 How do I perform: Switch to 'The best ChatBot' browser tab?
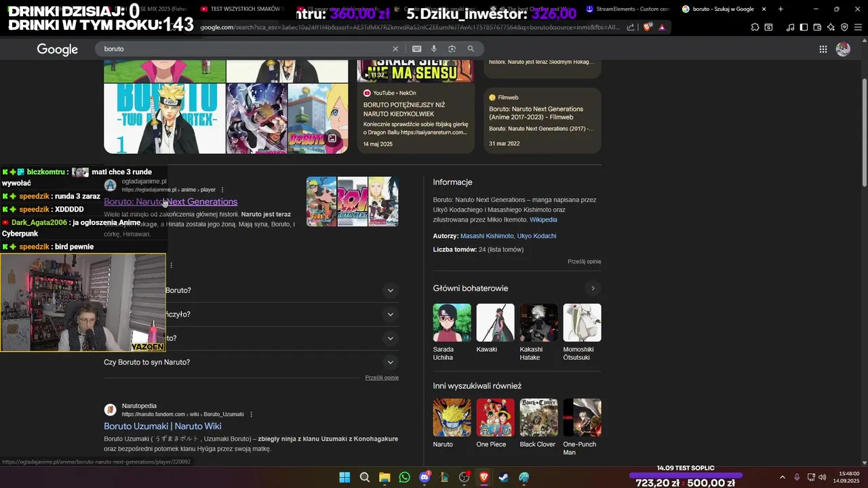[532, 9]
